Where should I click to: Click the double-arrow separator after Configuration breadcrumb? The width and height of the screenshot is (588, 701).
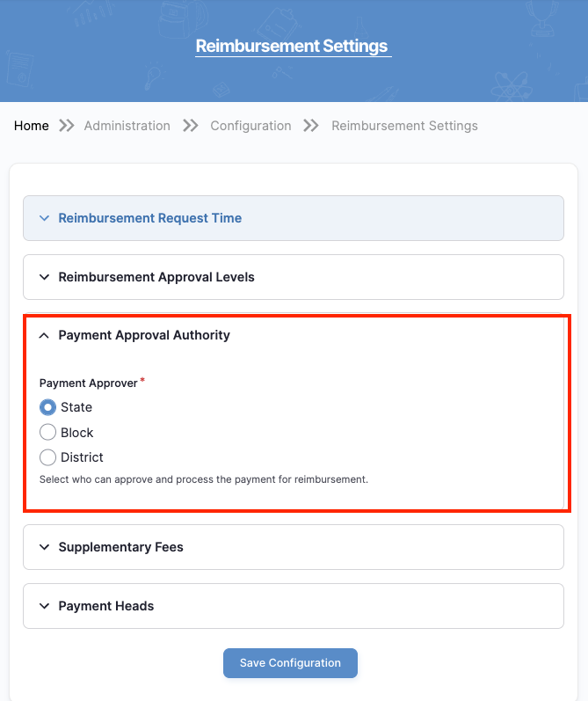311,126
